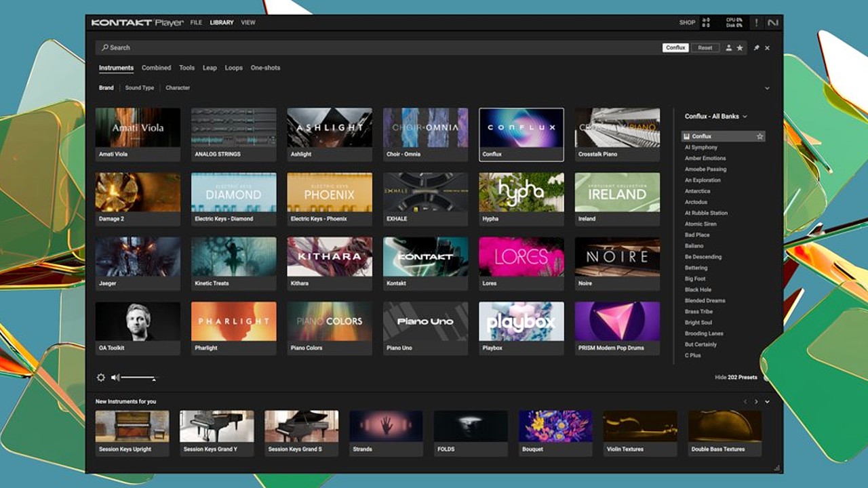Viewport: 868px width, 488px height.
Task: Close the library browser with X icon
Action: click(768, 48)
